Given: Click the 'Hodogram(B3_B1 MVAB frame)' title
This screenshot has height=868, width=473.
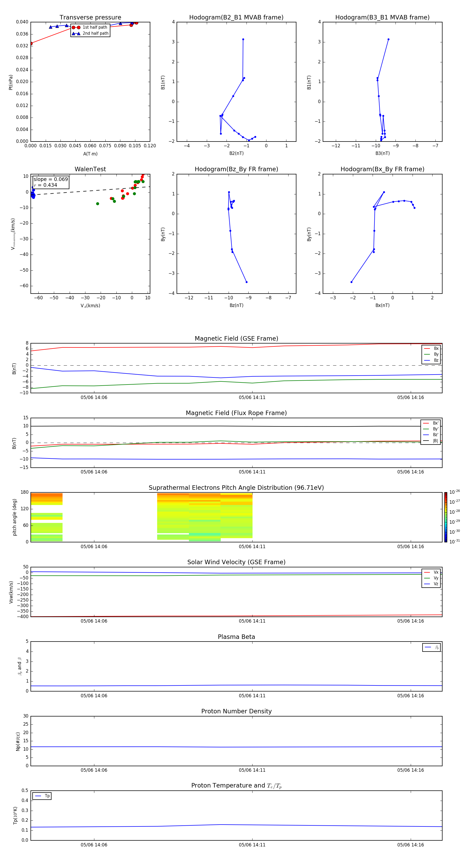Looking at the screenshot, I should [x=382, y=17].
